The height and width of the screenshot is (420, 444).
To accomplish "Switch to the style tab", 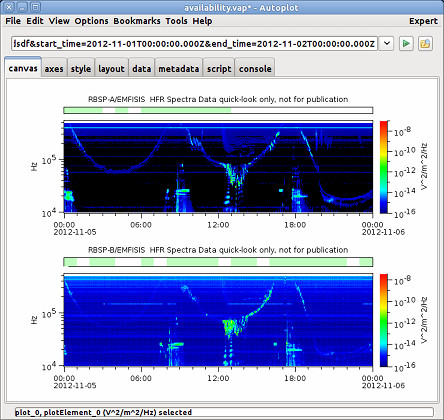I will (x=81, y=69).
